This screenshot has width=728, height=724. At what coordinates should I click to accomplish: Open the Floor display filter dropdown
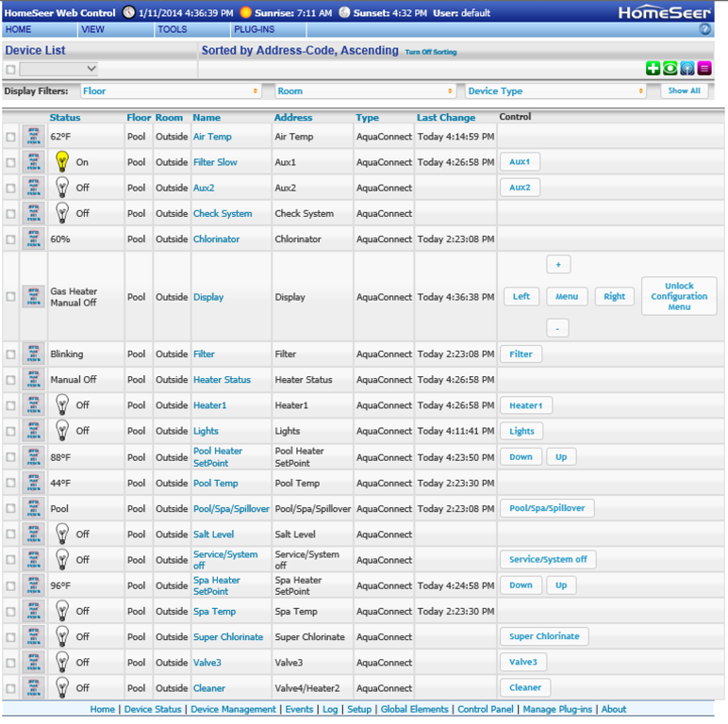[x=171, y=90]
